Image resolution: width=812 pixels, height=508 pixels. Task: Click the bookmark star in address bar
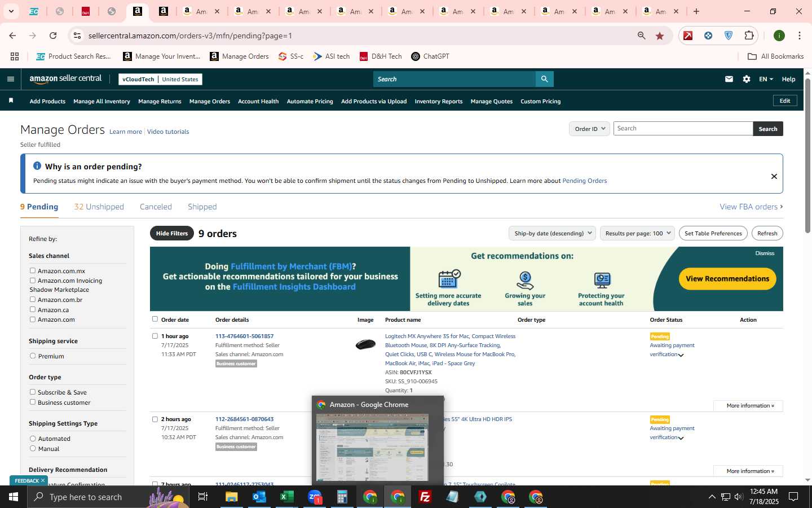(660, 36)
